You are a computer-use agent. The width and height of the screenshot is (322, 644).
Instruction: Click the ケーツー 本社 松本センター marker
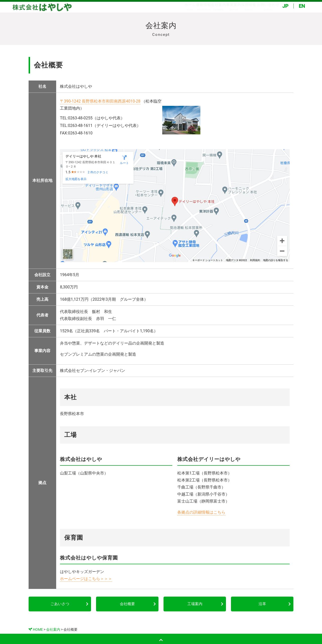point(161,193)
